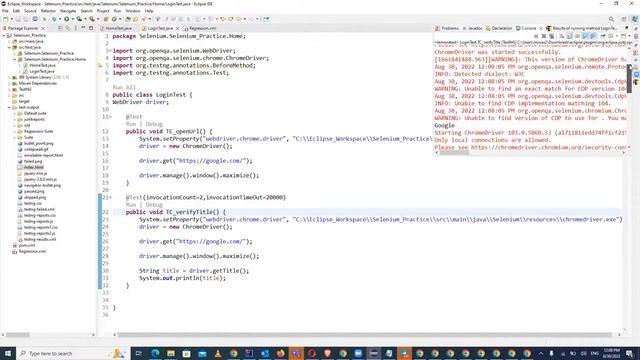This screenshot has width=640, height=360.
Task: Start Debug from the green bug icon
Action: click(x=53, y=19)
